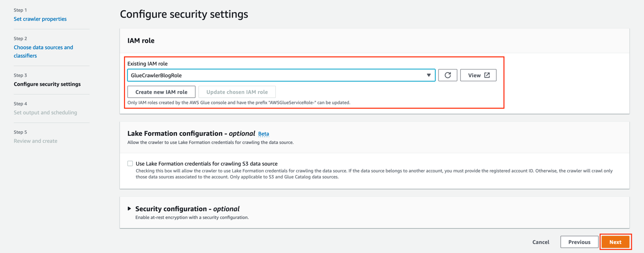
Task: Expand the Security configuration section triangle
Action: tap(129, 209)
